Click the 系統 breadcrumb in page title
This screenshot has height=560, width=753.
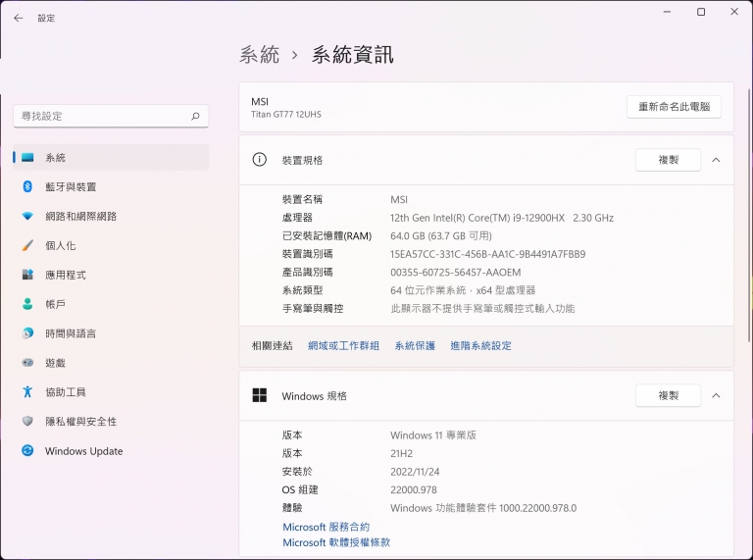point(259,54)
